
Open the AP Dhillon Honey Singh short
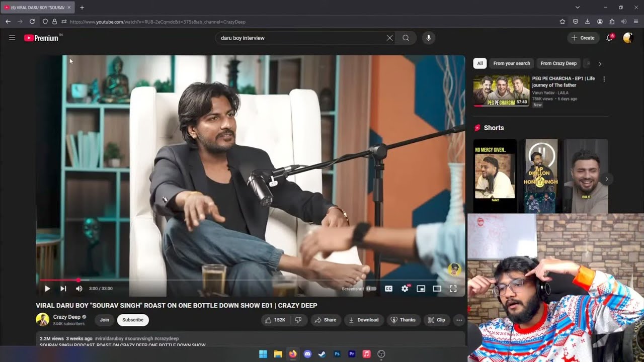pos(541,176)
